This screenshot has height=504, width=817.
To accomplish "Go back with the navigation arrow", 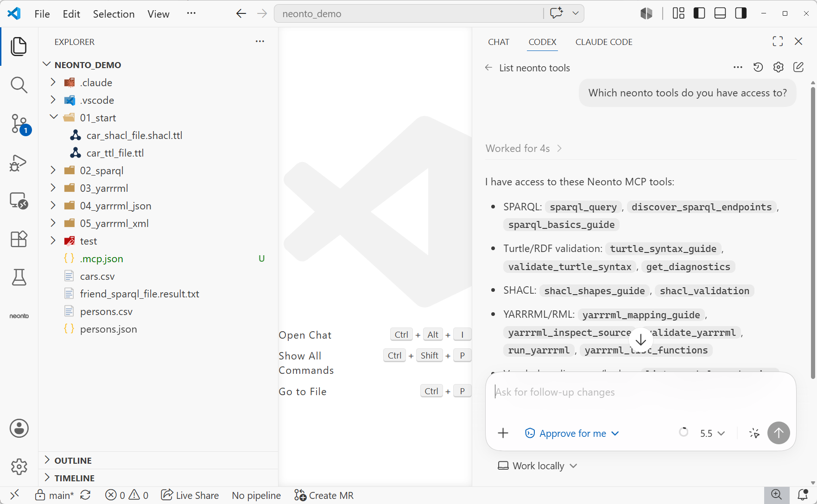I will [x=241, y=14].
